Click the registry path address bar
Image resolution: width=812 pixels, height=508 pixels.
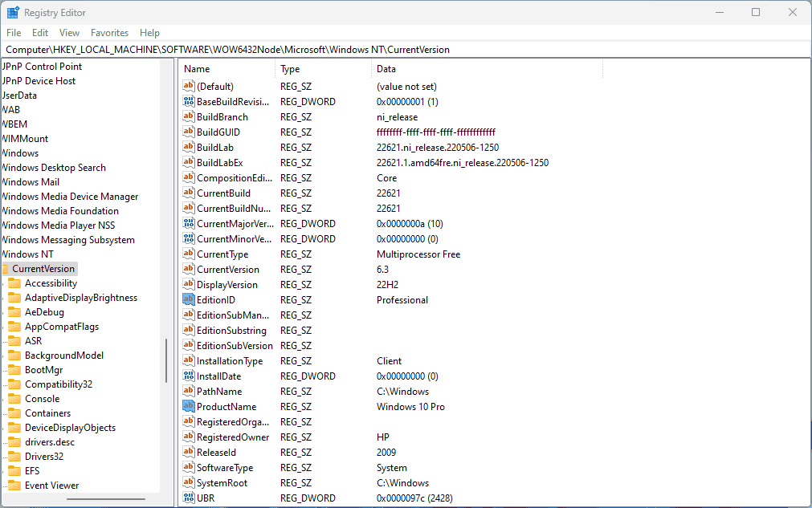click(406, 50)
